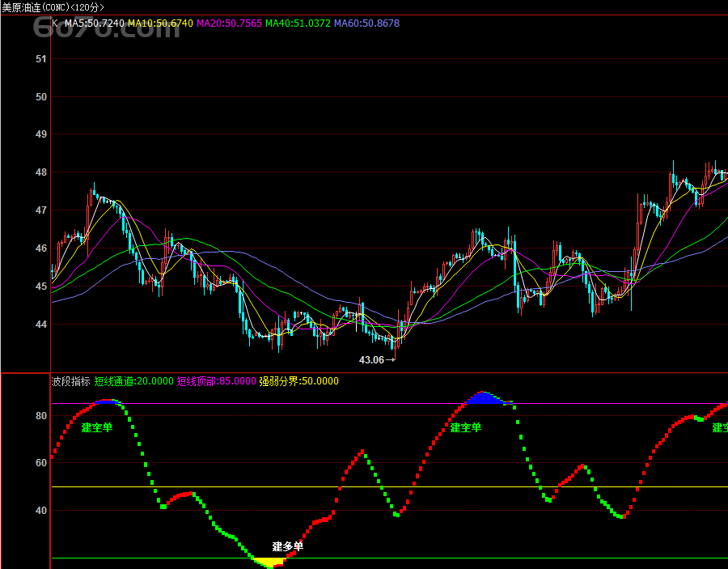
Task: Click the 51 price axis label
Action: click(41, 59)
